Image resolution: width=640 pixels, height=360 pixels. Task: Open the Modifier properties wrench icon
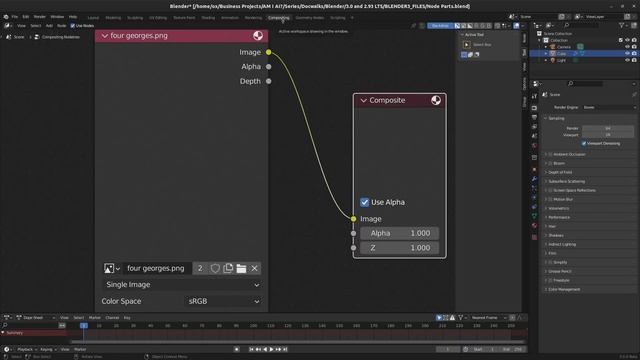click(x=534, y=179)
